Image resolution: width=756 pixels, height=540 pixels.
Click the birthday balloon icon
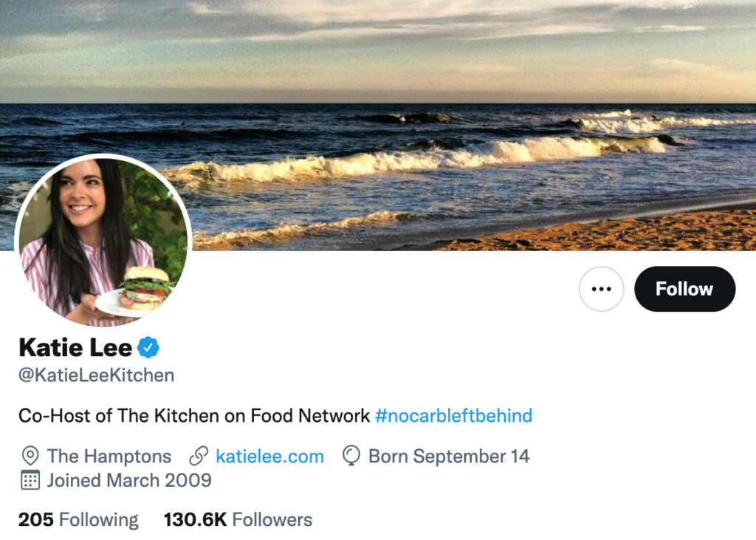click(351, 457)
